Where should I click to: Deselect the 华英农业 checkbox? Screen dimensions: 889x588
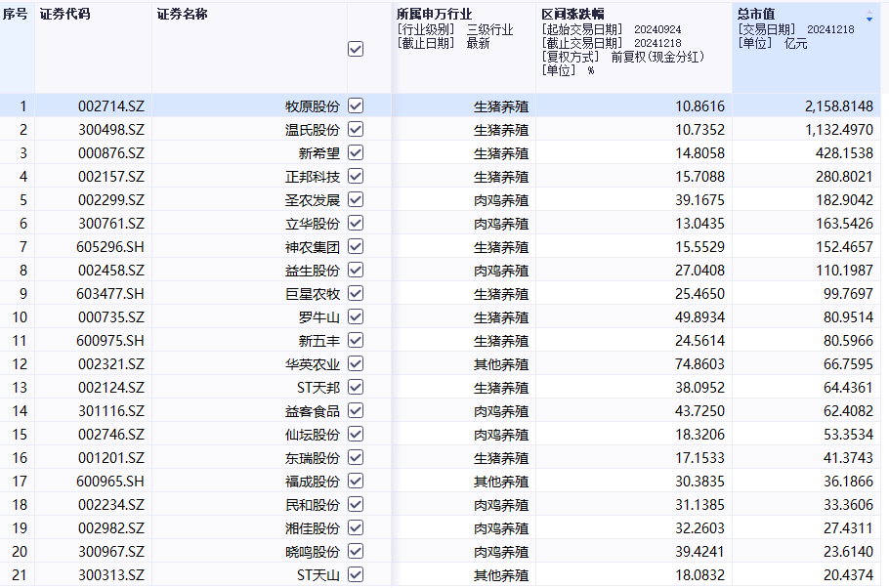pos(356,363)
